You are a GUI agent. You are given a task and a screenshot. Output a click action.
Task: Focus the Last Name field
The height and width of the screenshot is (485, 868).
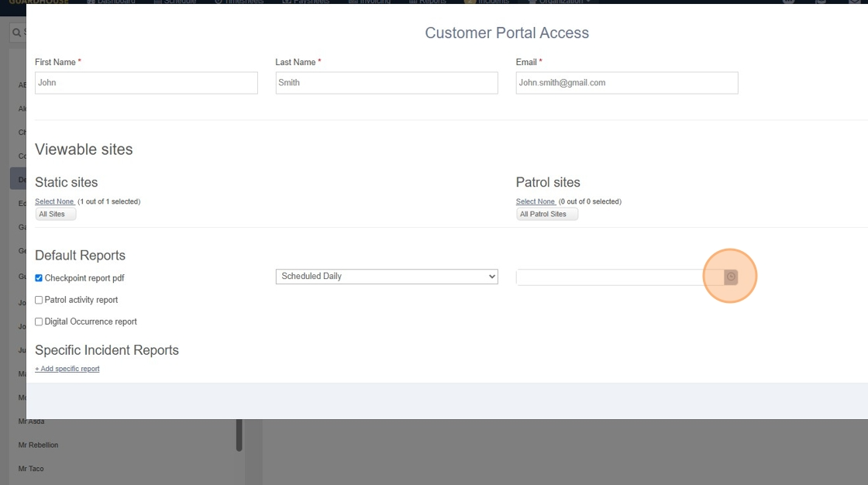387,82
